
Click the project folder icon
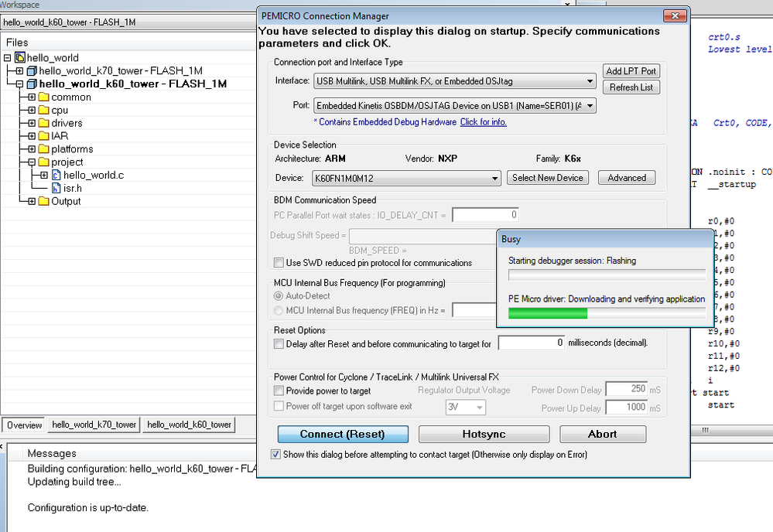point(44,162)
